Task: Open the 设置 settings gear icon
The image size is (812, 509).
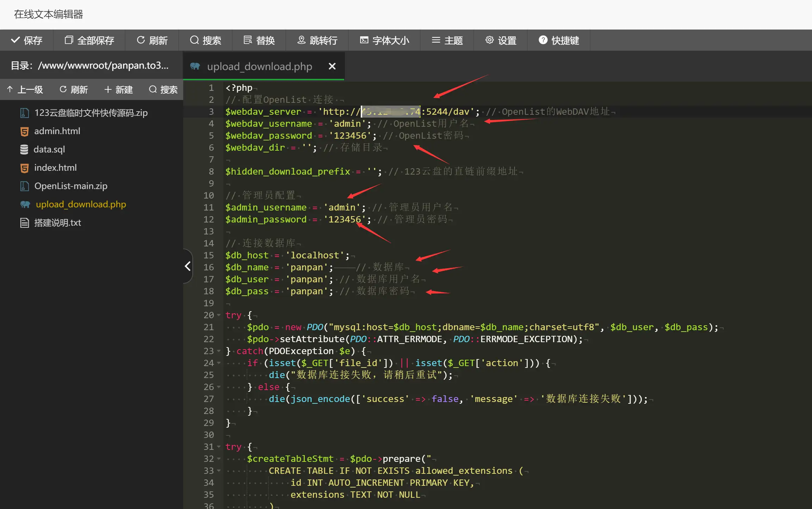Action: click(x=490, y=40)
